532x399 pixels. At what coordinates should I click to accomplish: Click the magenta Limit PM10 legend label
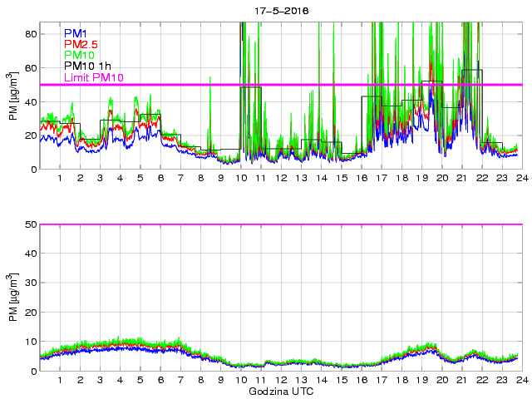coord(93,78)
